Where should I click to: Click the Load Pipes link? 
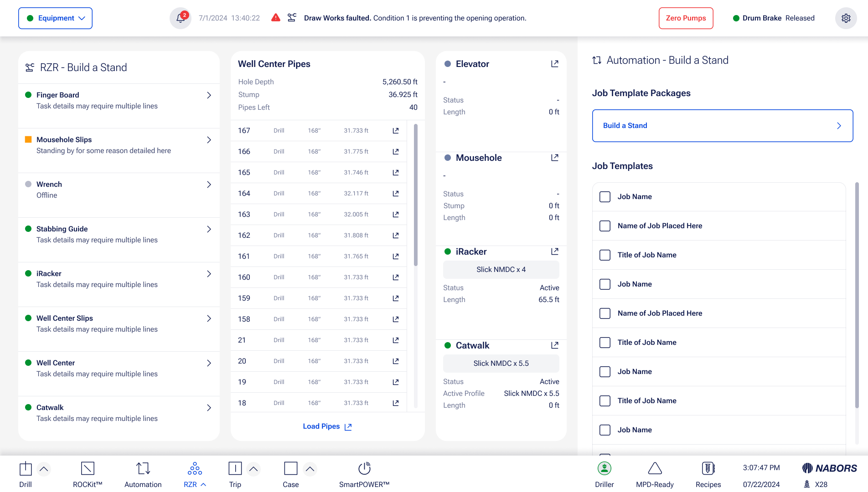pos(327,426)
